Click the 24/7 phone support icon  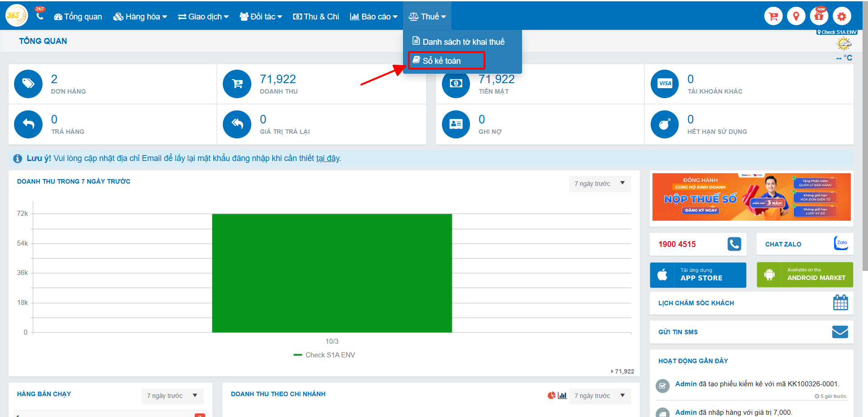pyautogui.click(x=40, y=16)
